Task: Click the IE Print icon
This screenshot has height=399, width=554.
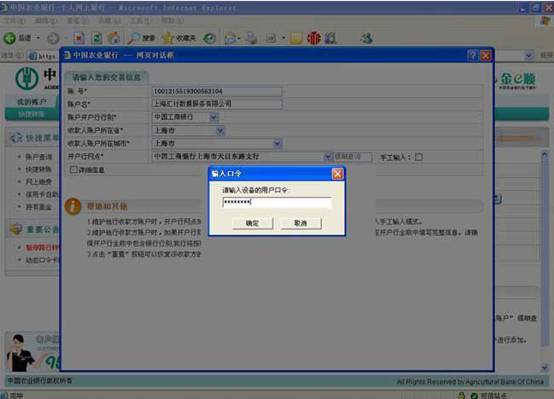Action: (x=252, y=38)
